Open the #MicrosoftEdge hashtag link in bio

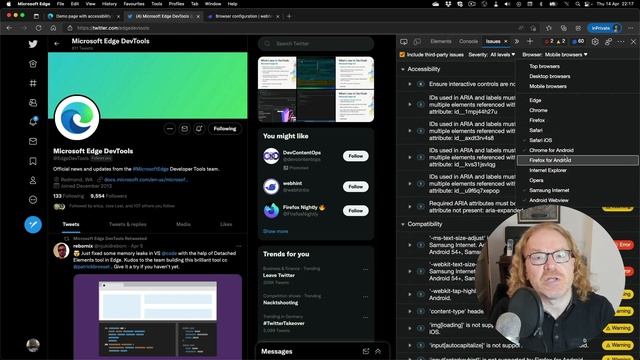tap(151, 169)
